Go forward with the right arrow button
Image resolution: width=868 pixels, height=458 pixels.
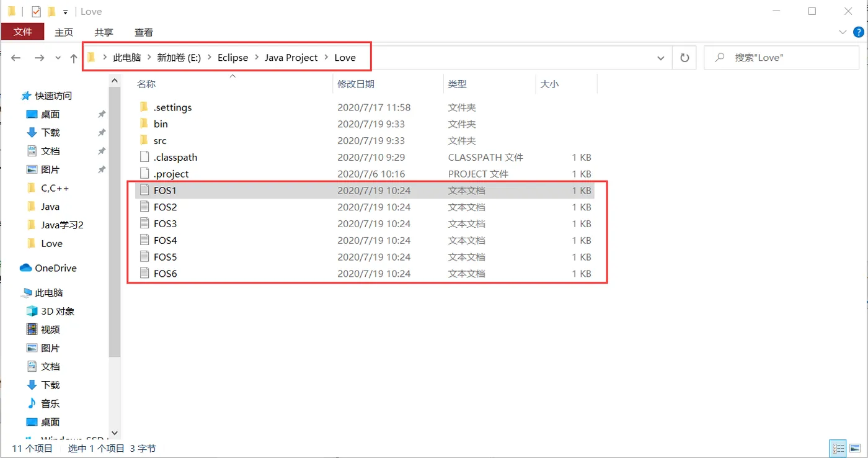(39, 58)
